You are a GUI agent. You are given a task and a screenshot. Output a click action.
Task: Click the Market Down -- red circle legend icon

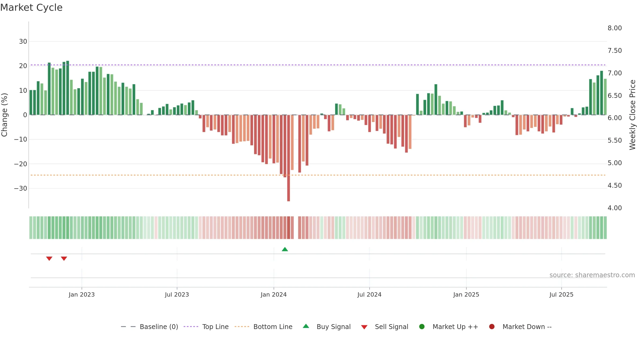pos(492,327)
